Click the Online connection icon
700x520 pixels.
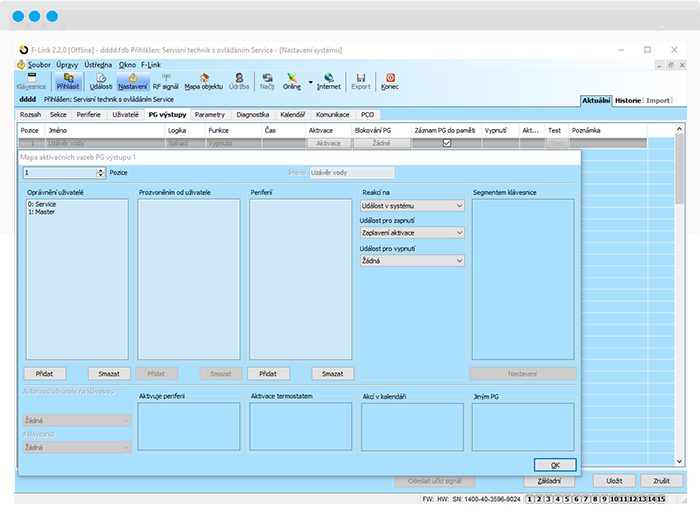pyautogui.click(x=292, y=80)
